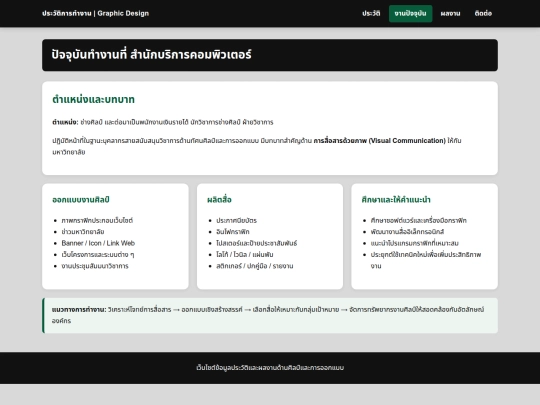Screen dimensions: 540x405
Task: Click the bold label ตำแหน่ง: in first card
Action: [65, 122]
